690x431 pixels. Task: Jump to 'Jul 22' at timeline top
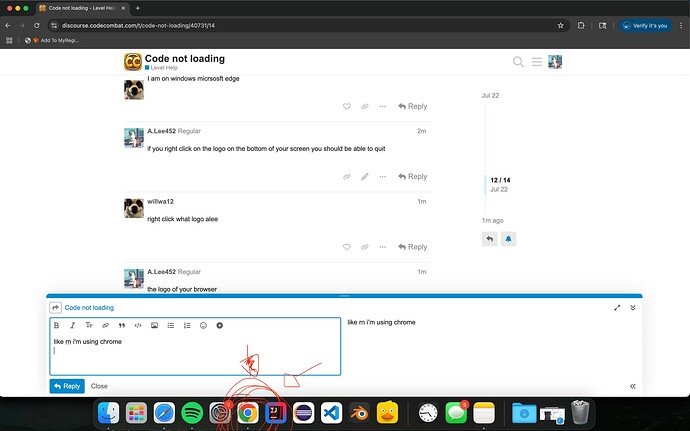(490, 96)
